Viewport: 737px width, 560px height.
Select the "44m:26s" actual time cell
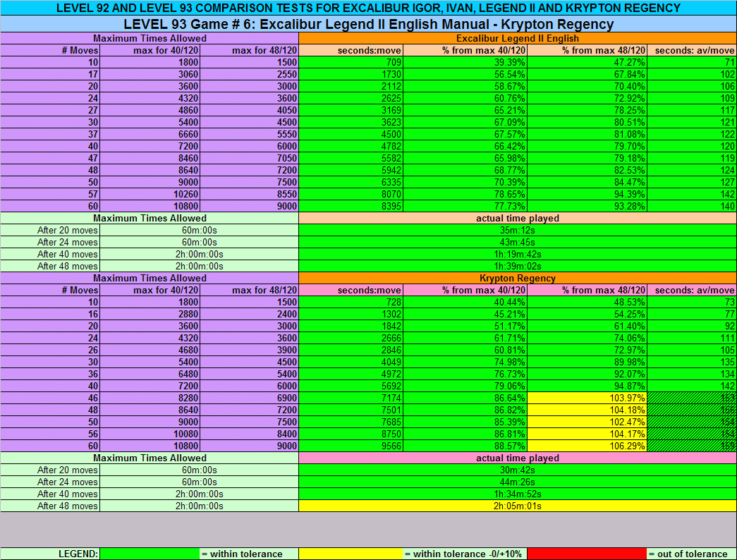click(518, 482)
